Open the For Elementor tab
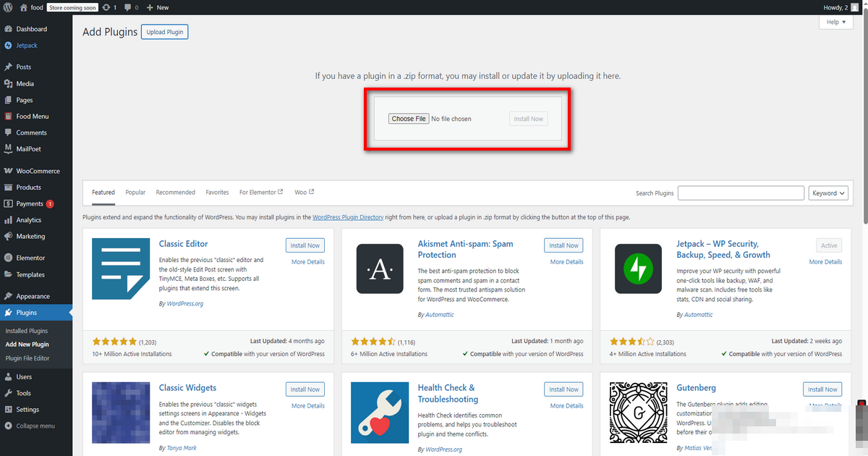This screenshot has height=456, width=868. tap(261, 193)
